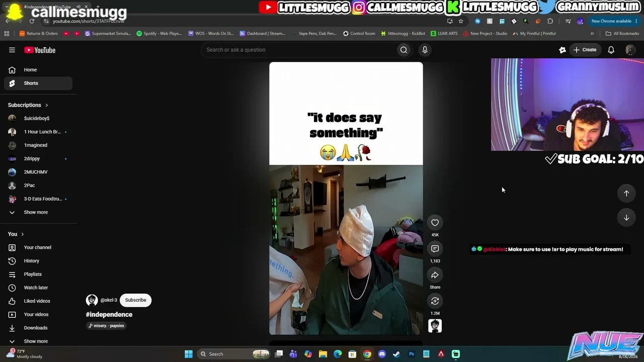644x362 pixels.
Task: Open the Chrome extensions puzzle icon
Action: (550, 21)
